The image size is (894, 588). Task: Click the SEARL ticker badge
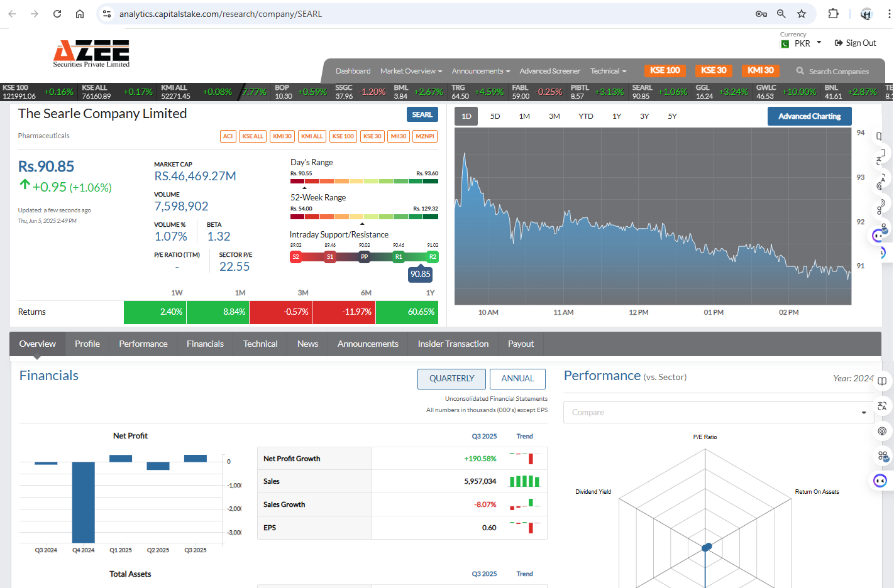[422, 114]
